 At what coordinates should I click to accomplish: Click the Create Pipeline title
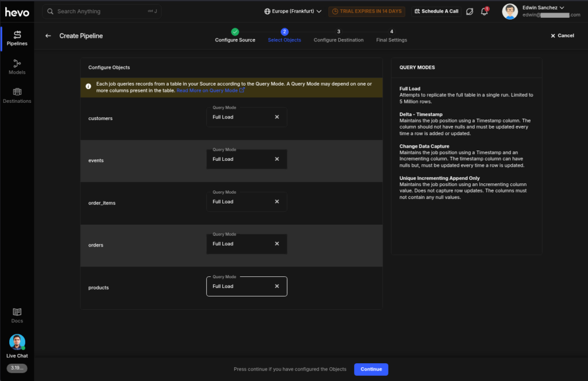tap(81, 36)
